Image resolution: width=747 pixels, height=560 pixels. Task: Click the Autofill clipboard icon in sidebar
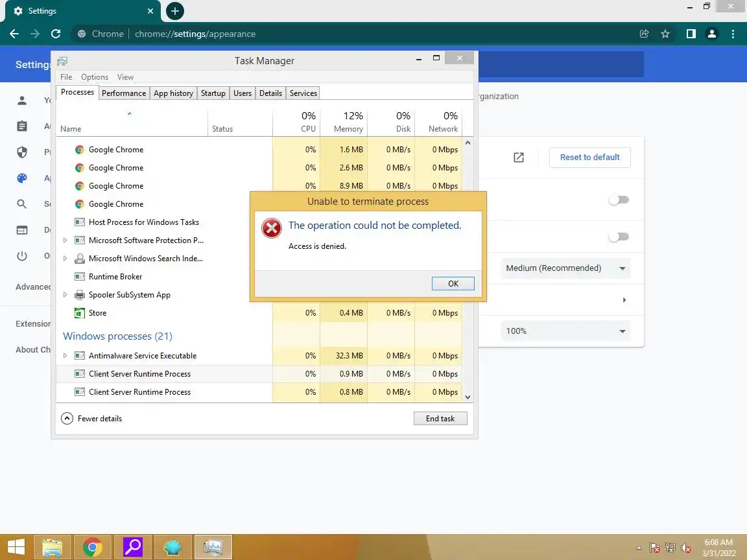22,126
